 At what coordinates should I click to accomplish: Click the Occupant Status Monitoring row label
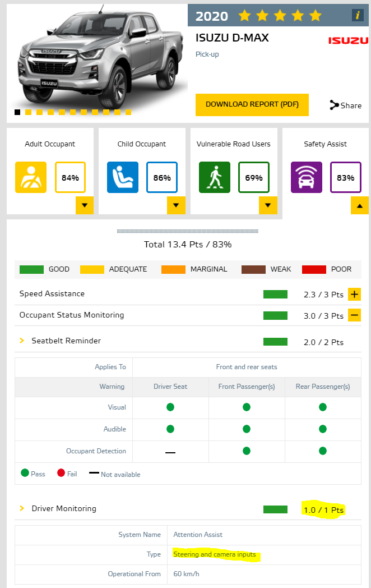coord(72,315)
